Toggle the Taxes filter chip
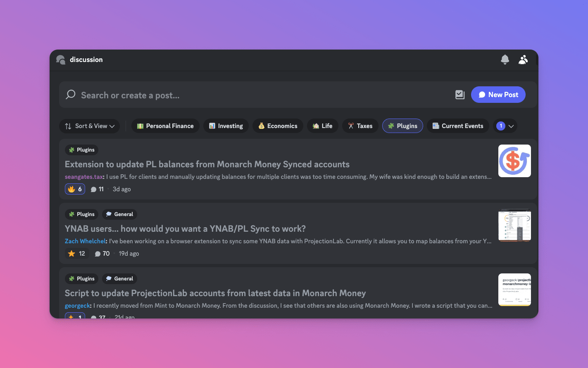This screenshot has width=588, height=368. tap(360, 126)
